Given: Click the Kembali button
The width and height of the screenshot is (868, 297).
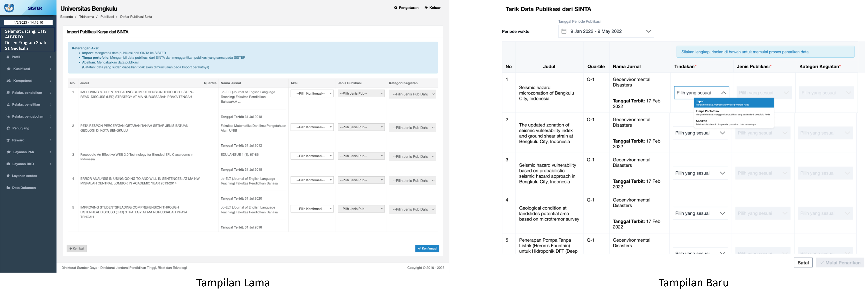Looking at the screenshot, I should 77,249.
